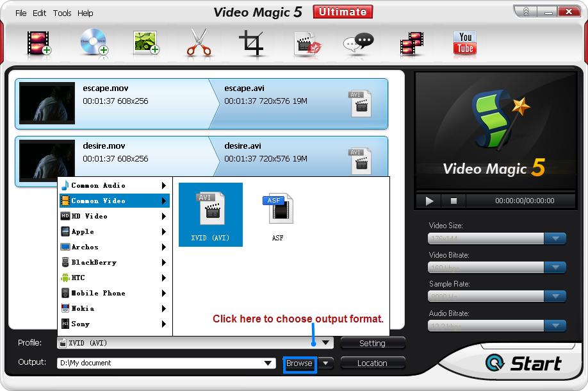Select the XVID (AVI) format tile

[210, 215]
